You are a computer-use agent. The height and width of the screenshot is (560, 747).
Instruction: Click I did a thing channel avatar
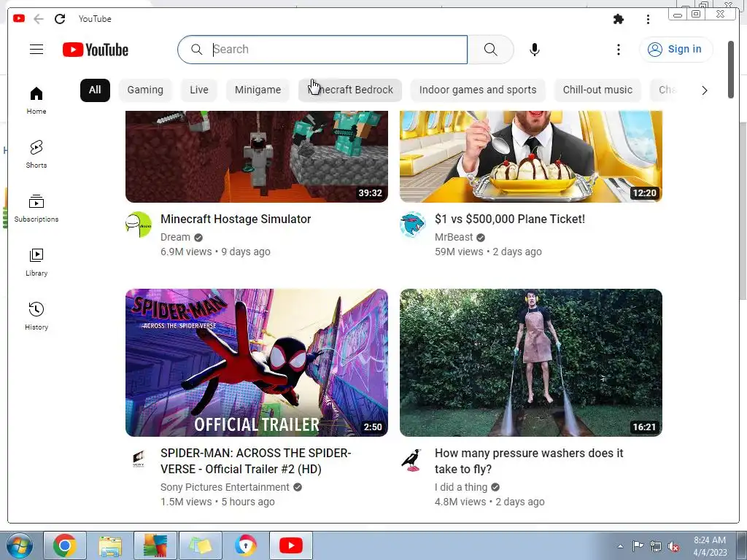click(x=413, y=459)
